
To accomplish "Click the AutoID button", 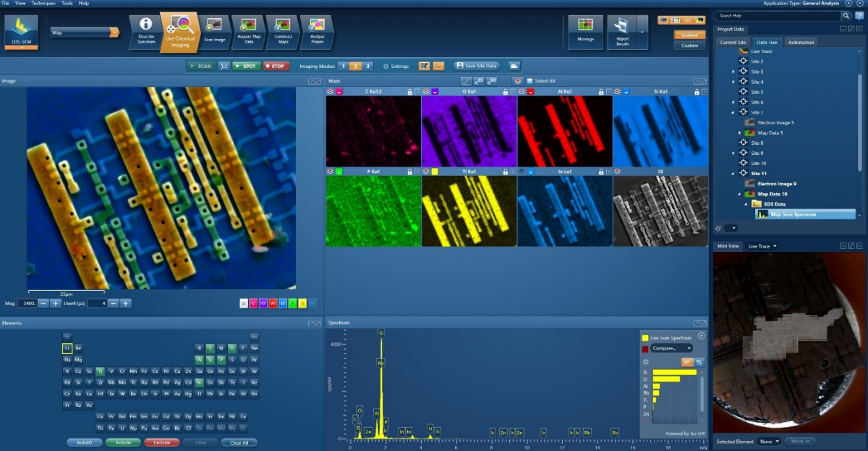I will (x=85, y=442).
